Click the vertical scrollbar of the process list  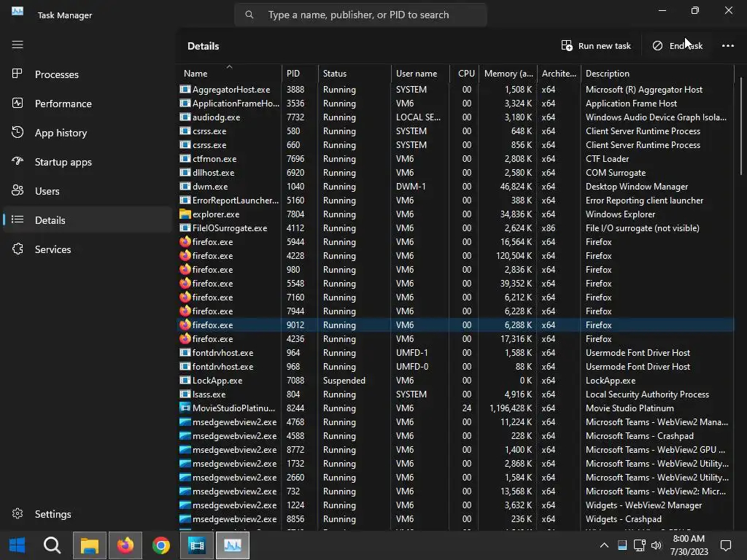coord(741,125)
